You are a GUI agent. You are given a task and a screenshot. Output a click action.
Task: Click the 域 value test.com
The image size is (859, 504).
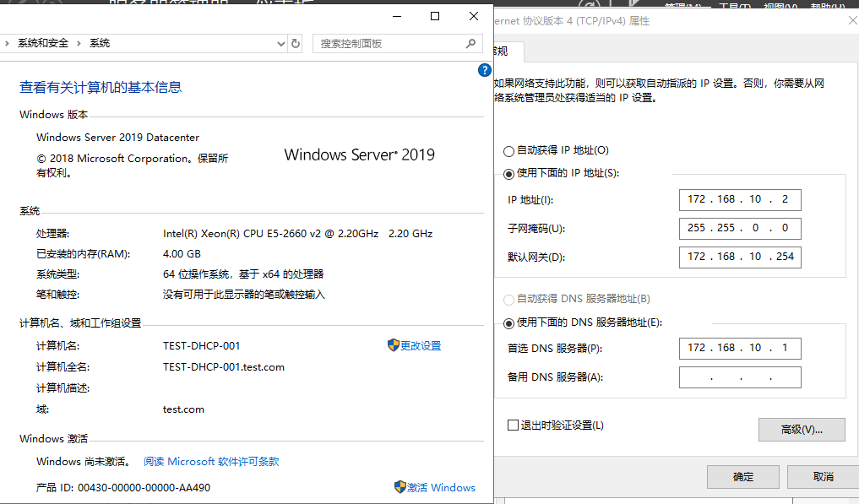(183, 409)
